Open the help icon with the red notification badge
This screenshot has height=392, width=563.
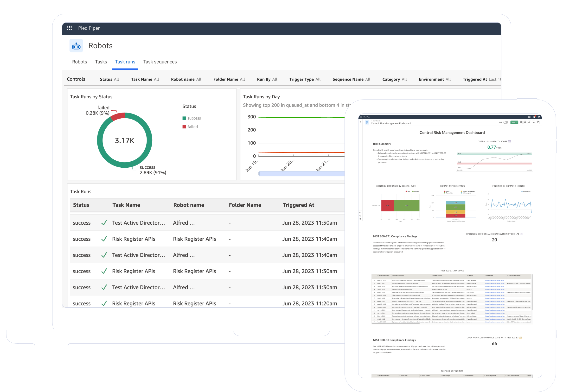534,117
